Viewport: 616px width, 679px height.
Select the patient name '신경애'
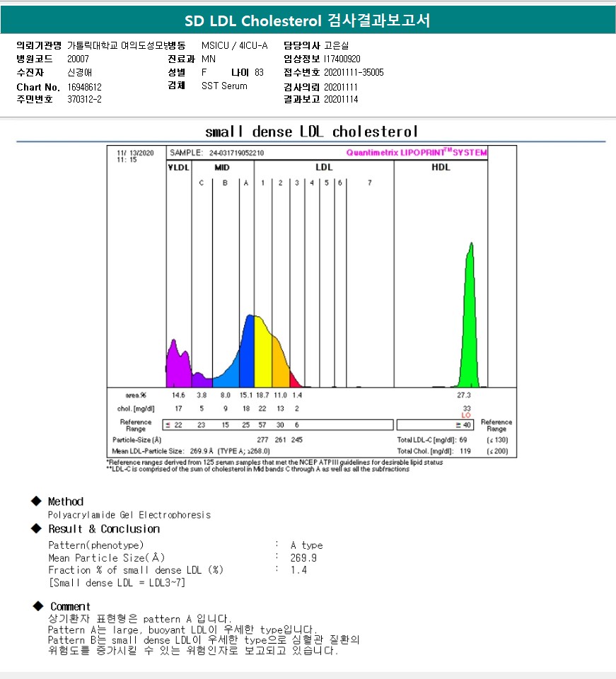click(80, 72)
